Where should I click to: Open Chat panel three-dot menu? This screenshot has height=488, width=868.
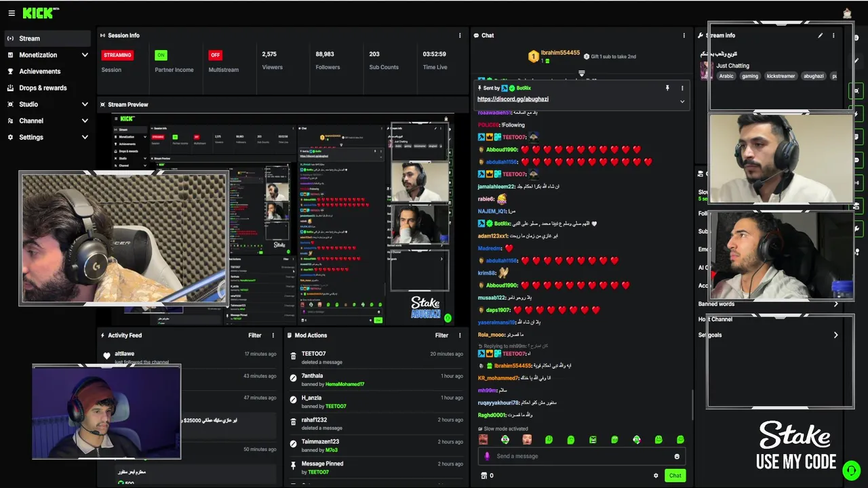point(684,35)
